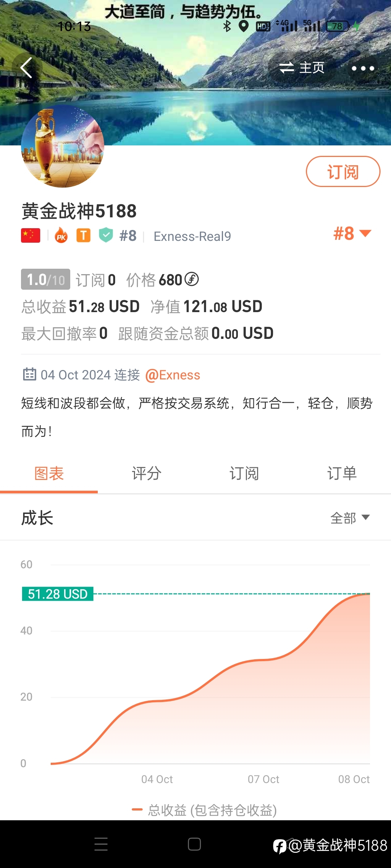Screen dimensions: 391x868
Task: Tap the back arrow icon
Action: point(26,68)
